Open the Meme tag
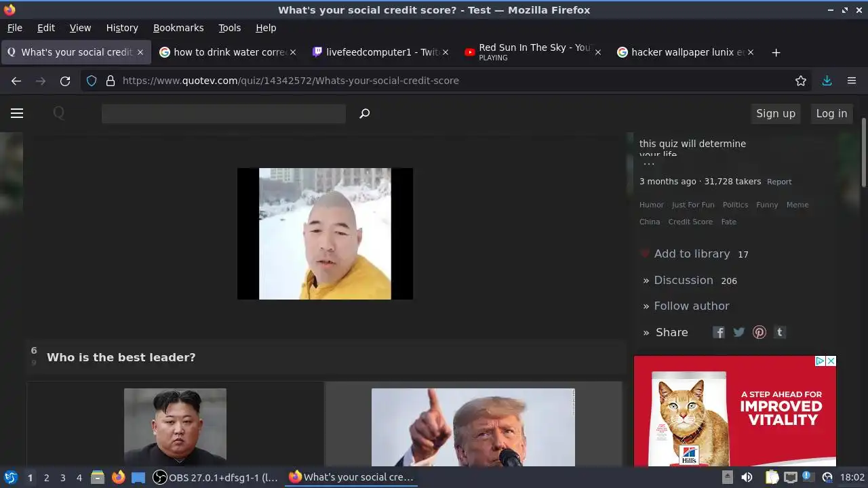 click(797, 205)
